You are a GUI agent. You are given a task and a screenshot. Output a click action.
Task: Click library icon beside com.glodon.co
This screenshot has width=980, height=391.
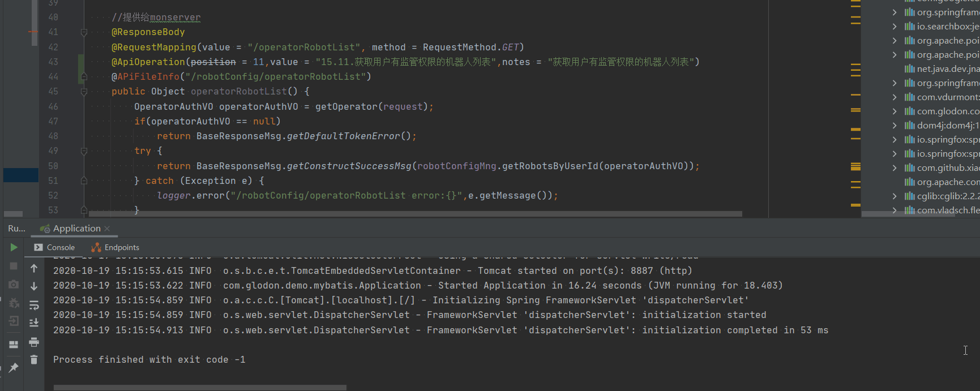[x=909, y=111]
